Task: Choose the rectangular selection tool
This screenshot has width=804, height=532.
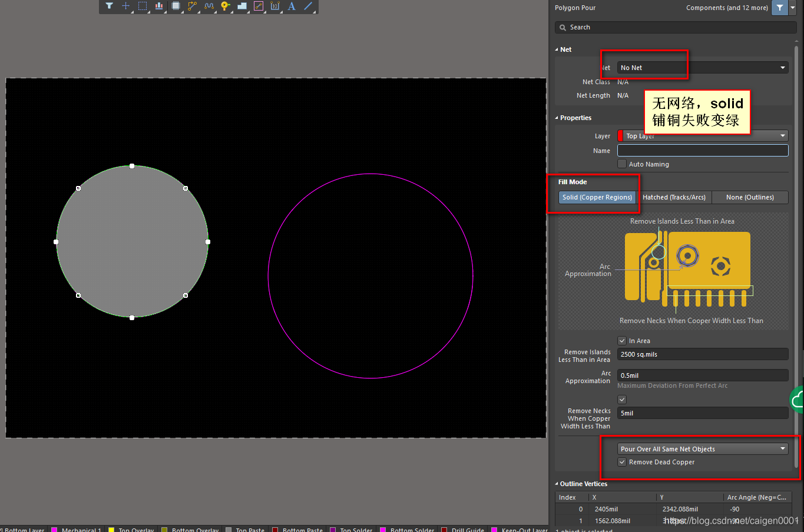Action: [x=143, y=6]
